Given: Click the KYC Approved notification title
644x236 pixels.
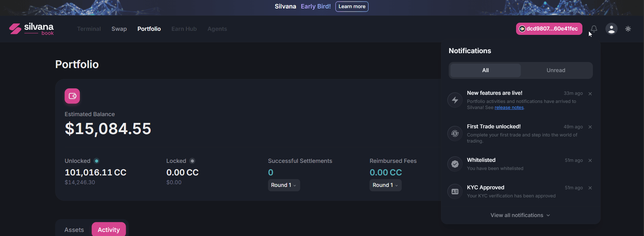Looking at the screenshot, I should tap(486, 188).
